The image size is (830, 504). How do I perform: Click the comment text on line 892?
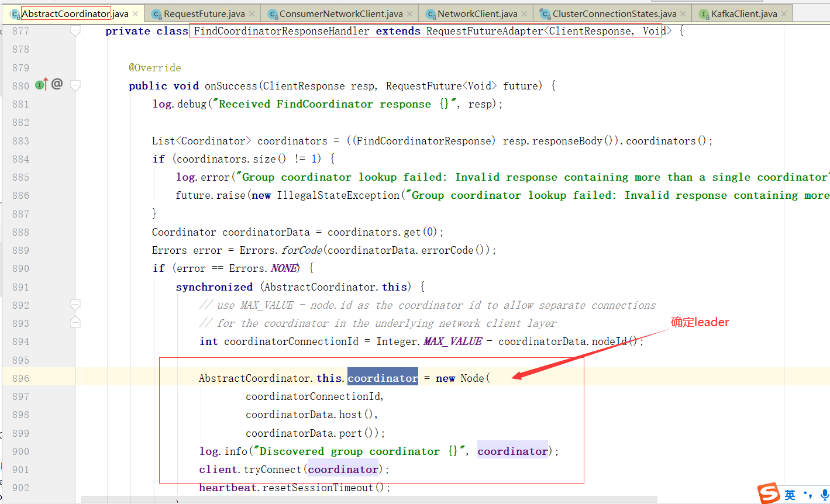click(x=427, y=305)
